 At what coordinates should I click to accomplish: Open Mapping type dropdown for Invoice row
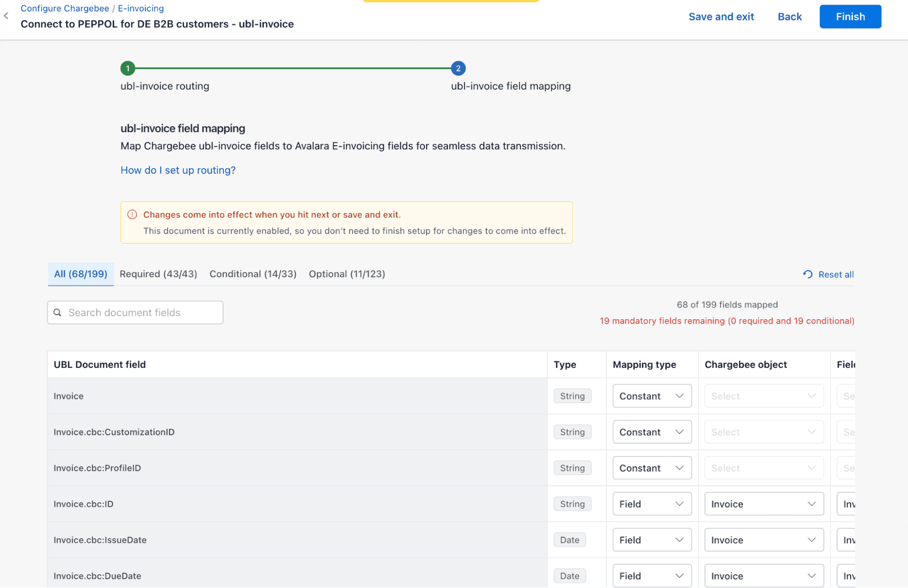tap(651, 396)
